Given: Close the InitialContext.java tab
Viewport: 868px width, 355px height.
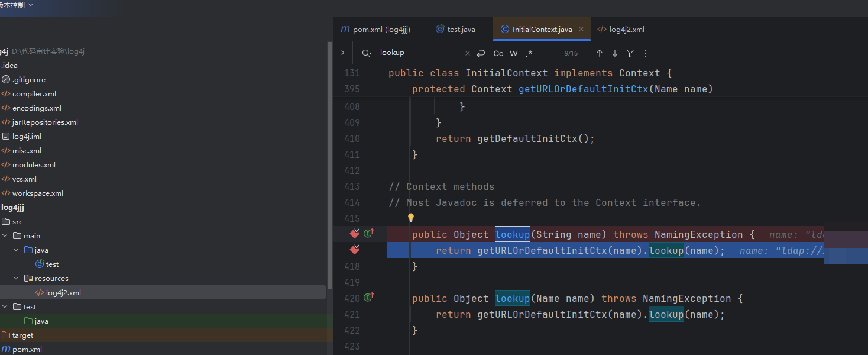Looking at the screenshot, I should (x=582, y=29).
